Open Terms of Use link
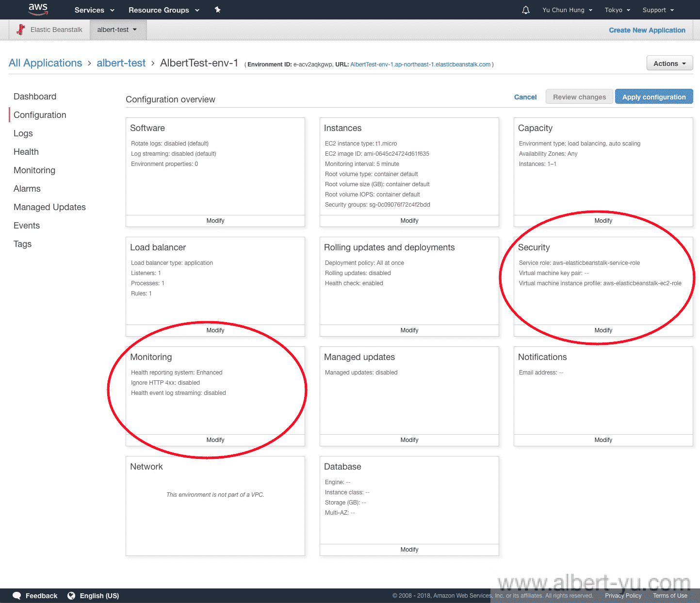Image resolution: width=700 pixels, height=603 pixels. point(670,596)
